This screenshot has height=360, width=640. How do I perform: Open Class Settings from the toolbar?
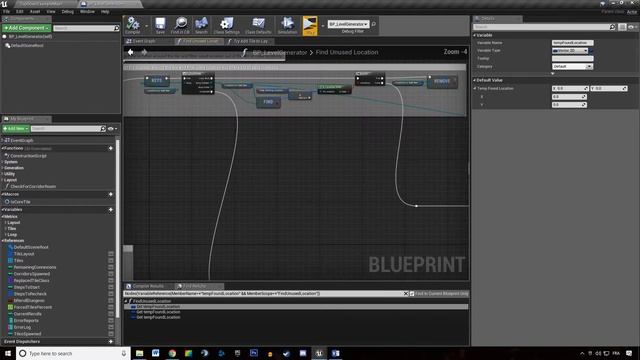[227, 25]
